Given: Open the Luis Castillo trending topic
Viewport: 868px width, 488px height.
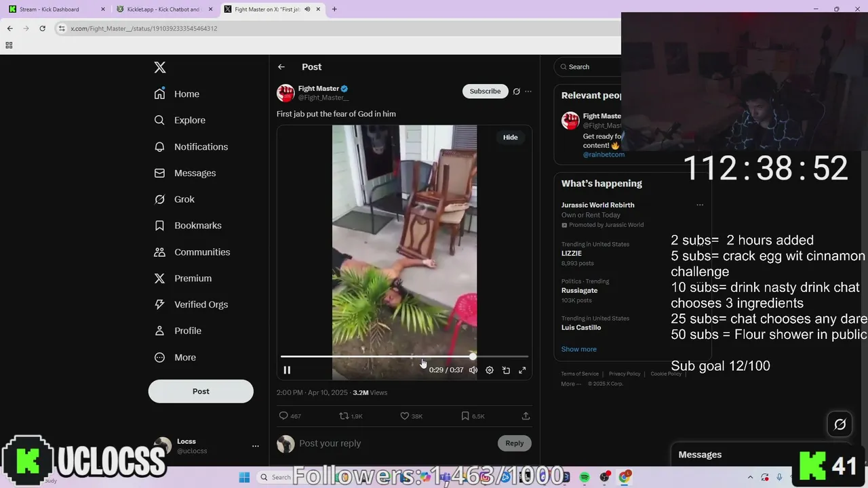Looking at the screenshot, I should click(x=581, y=327).
